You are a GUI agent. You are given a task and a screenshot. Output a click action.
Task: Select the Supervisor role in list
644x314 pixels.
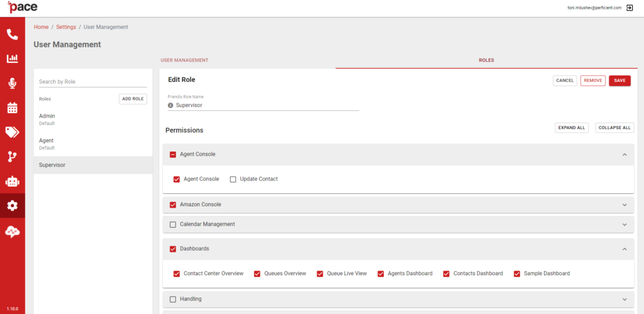coord(93,165)
